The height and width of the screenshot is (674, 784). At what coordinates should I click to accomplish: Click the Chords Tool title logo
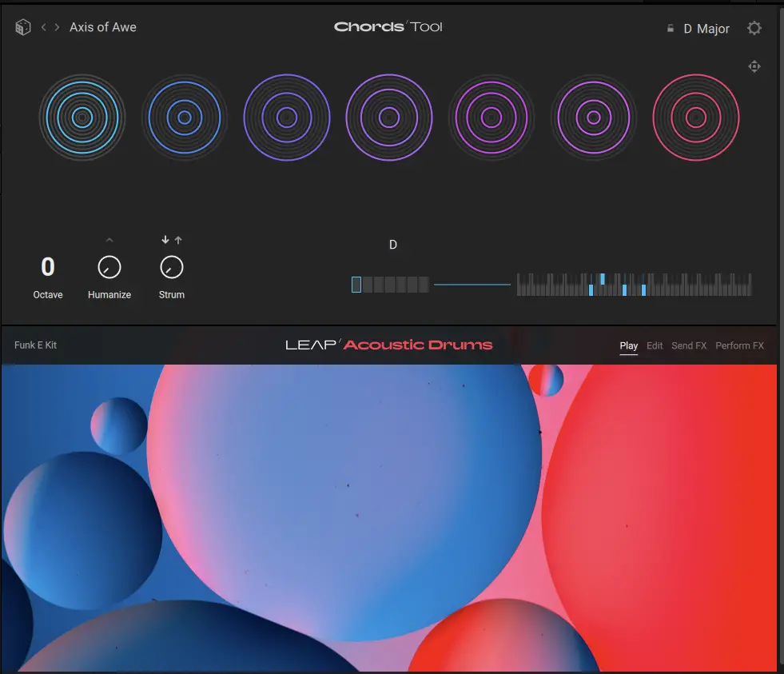tap(388, 26)
